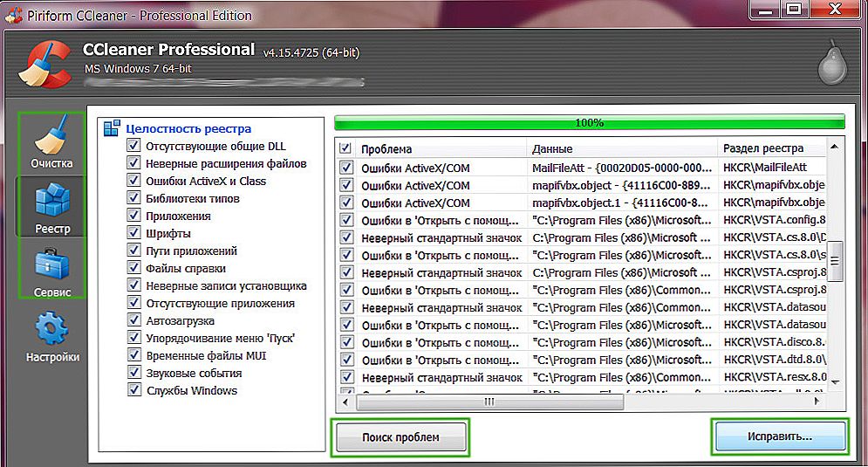The width and height of the screenshot is (868, 467).
Task: Toggle the Автозагрузка checkbox
Action: click(x=133, y=319)
